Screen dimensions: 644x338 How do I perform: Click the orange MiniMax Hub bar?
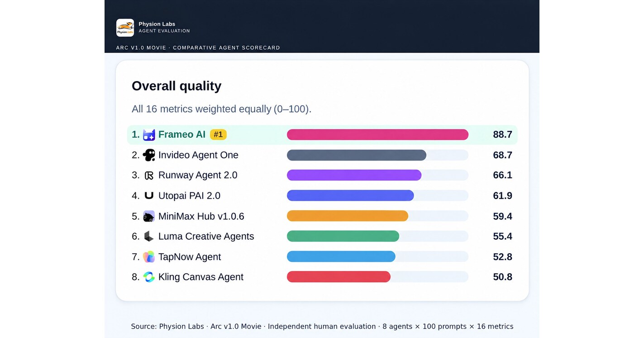point(348,216)
